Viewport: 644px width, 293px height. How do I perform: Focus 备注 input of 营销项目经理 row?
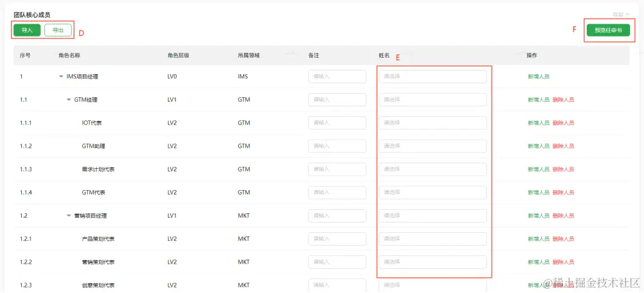click(x=337, y=216)
